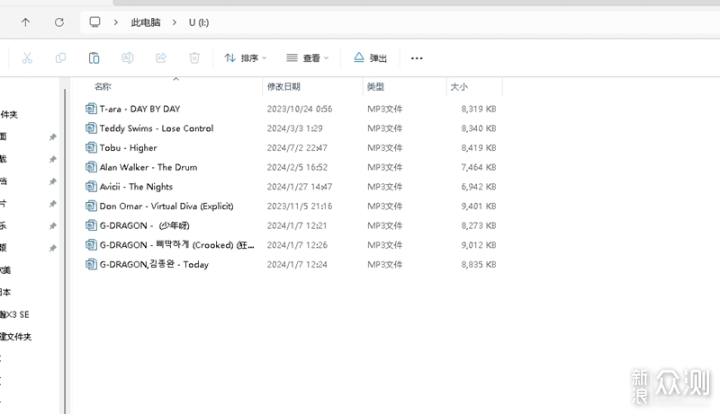Click the Rename icon in toolbar

pyautogui.click(x=127, y=58)
